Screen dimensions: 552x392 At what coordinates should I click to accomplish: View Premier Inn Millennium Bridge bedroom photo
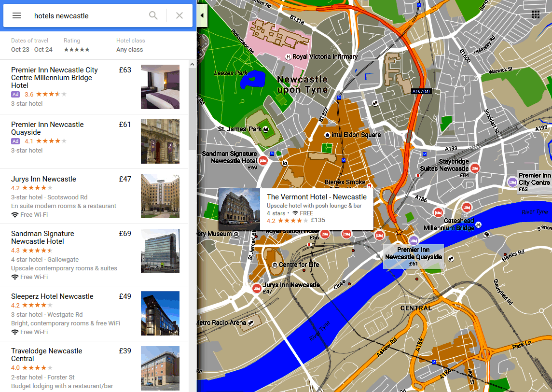point(160,86)
